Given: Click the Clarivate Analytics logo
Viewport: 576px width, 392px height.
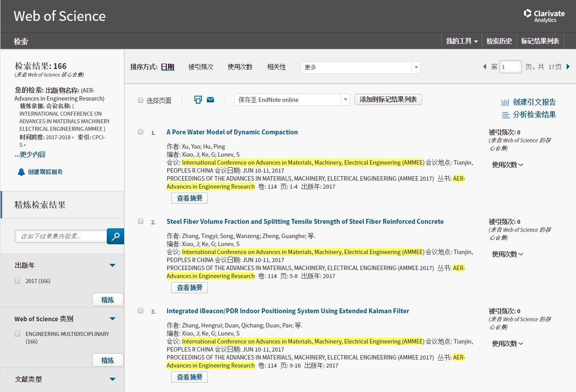Looking at the screenshot, I should (x=544, y=16).
